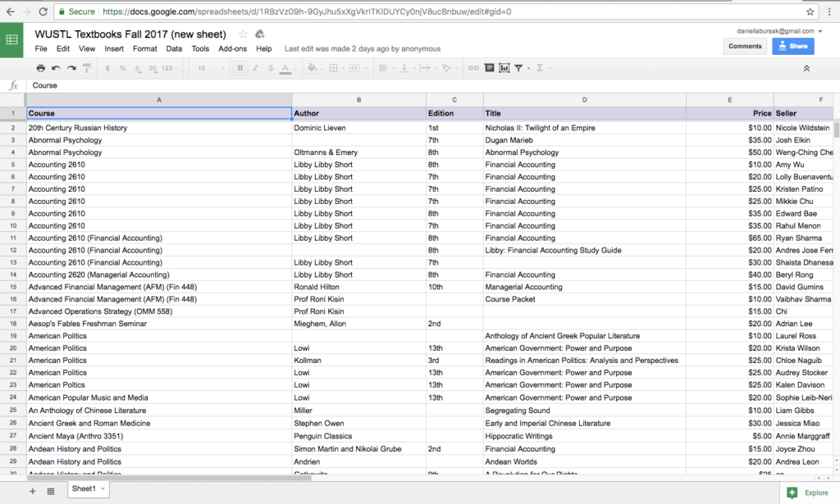Viewport: 840px width, 504px height.
Task: Open the horizontal align dropdown
Action: click(x=384, y=67)
